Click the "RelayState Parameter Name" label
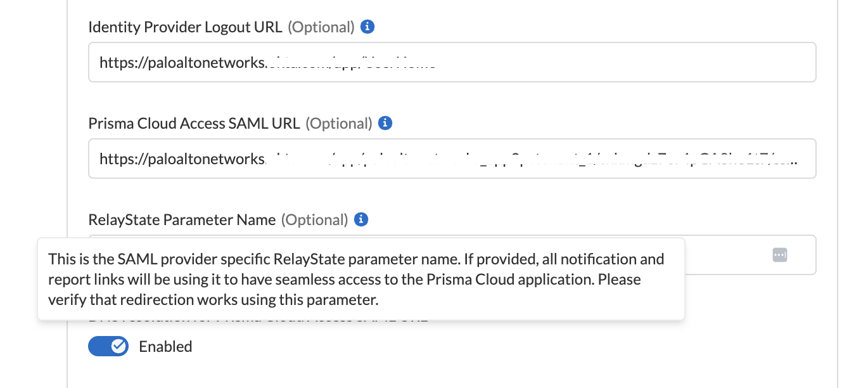Viewport: 868px width, 388px height. (x=182, y=220)
